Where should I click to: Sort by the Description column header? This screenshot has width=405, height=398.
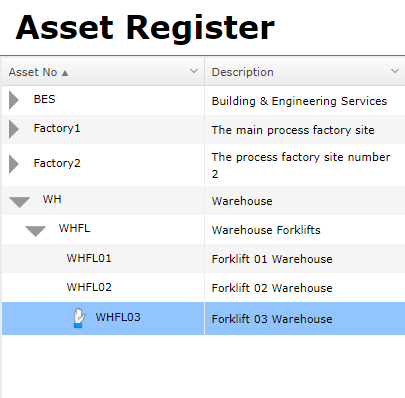click(305, 72)
